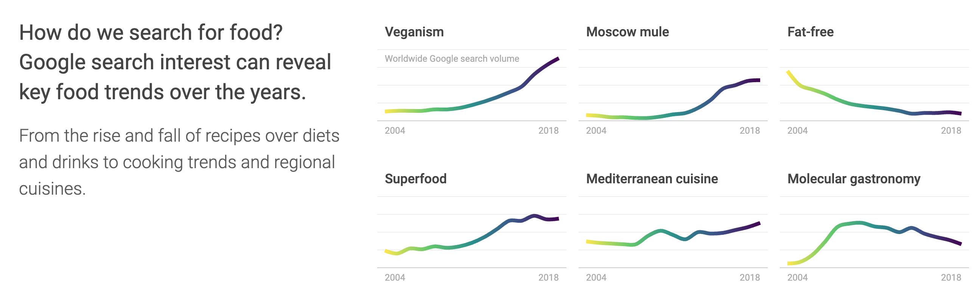Select the 2018 label under Moscow mule chart
Screen dimensions: 980x306
[x=750, y=131]
